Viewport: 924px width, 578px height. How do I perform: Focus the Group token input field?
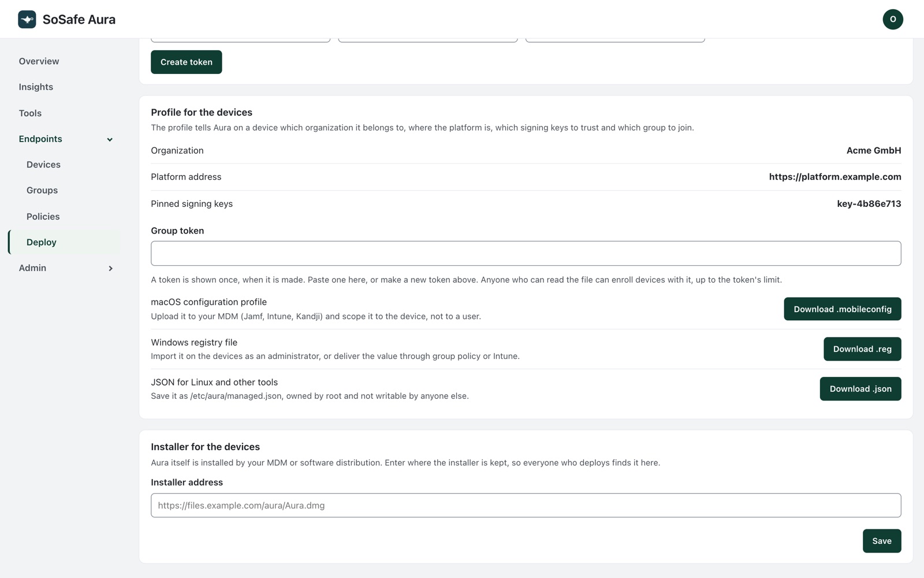click(x=526, y=253)
